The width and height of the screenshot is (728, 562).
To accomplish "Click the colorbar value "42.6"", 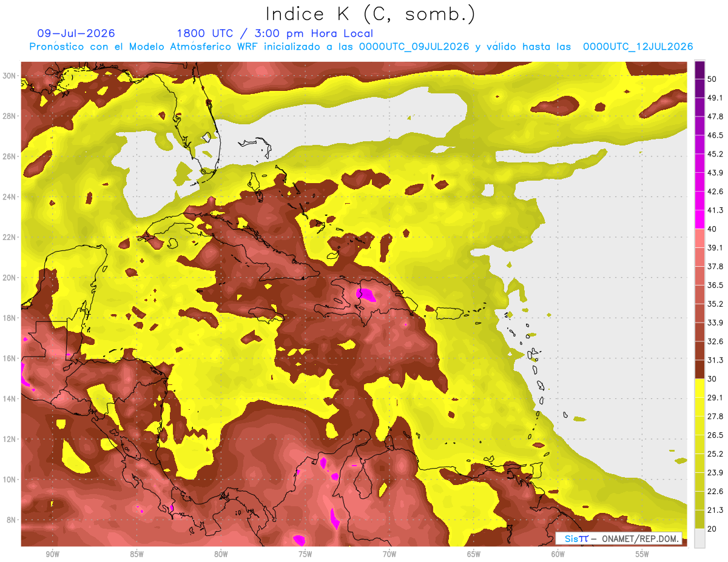I will [715, 192].
